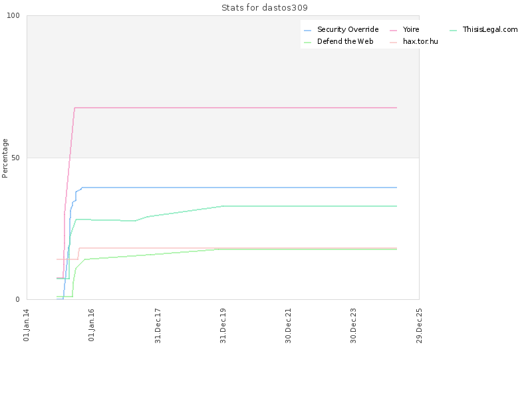The height and width of the screenshot is (399, 532).
Task: Click the Security Override legend label
Action: tap(347, 29)
